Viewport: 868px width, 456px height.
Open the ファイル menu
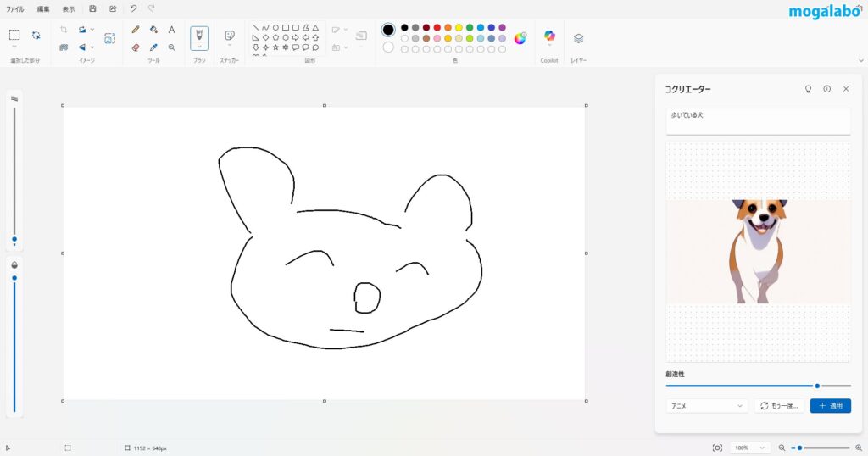15,8
